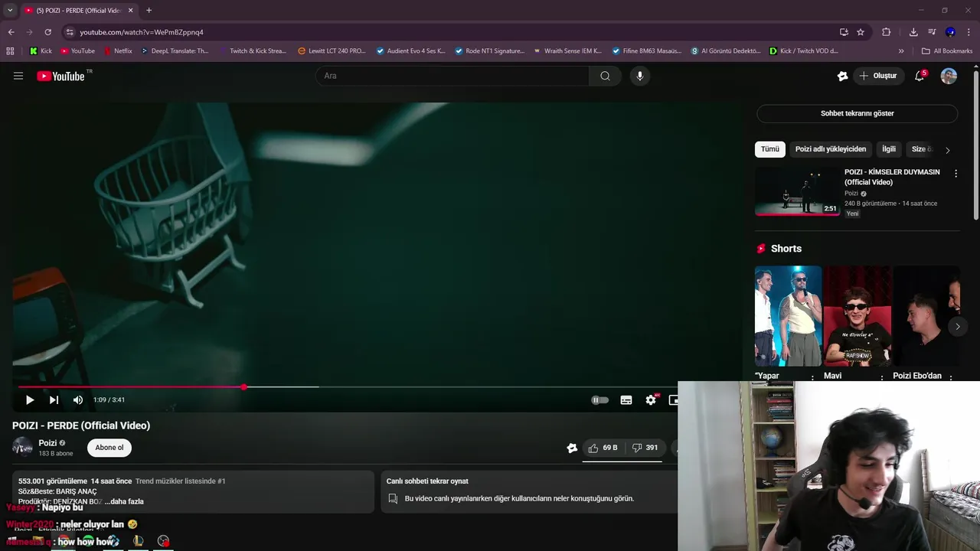Viewport: 980px width, 551px height.
Task: Open the Poizi Ebo'dan short thumbnail
Action: click(926, 316)
